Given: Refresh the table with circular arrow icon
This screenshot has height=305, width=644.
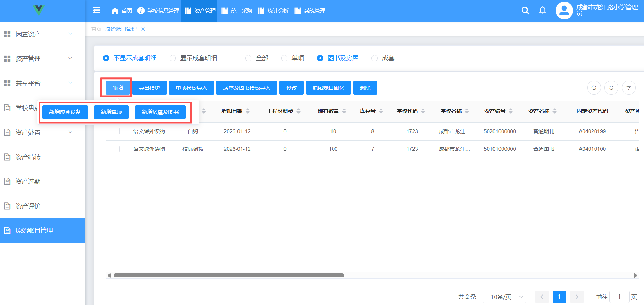Looking at the screenshot, I should (611, 88).
